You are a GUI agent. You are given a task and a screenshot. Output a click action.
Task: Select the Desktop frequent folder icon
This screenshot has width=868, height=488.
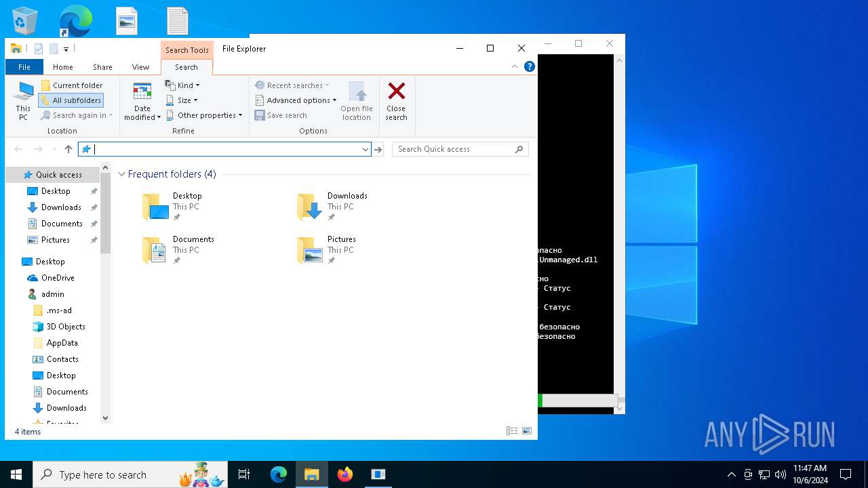click(156, 207)
